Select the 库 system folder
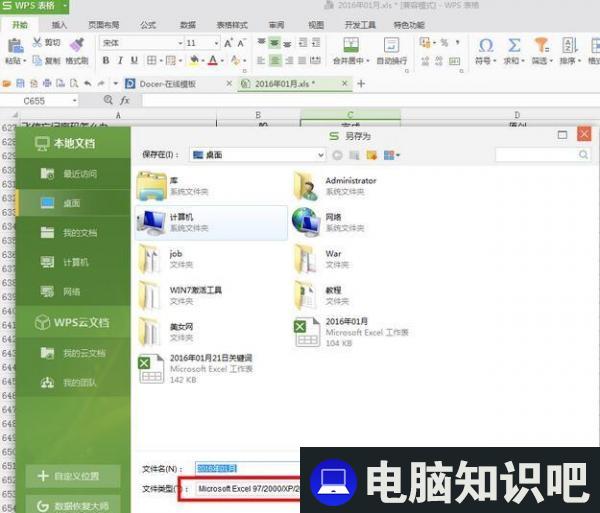This screenshot has height=513, width=600. (x=211, y=186)
